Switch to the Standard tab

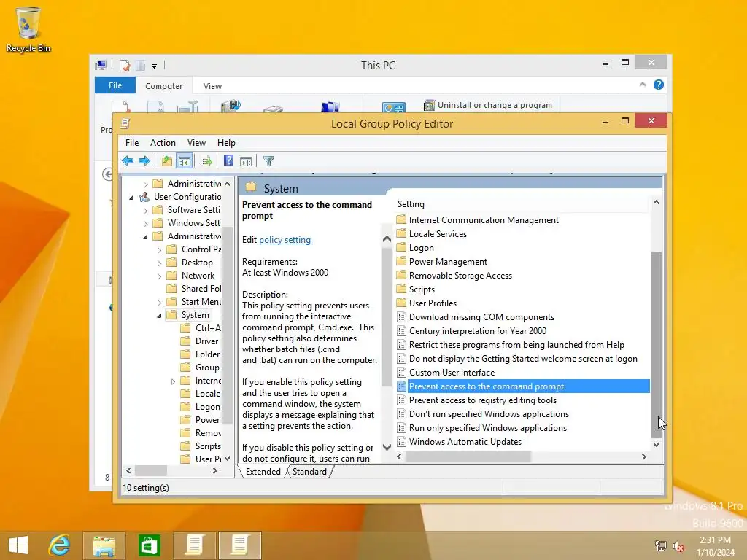click(309, 472)
